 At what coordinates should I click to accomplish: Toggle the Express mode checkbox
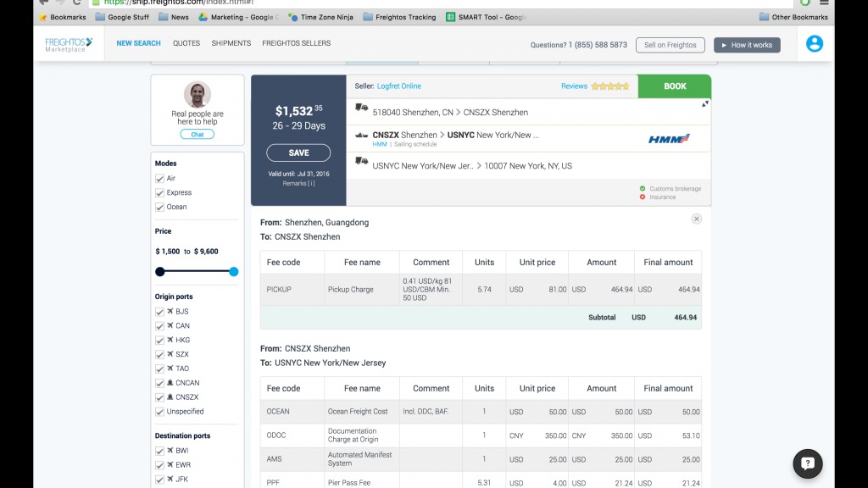pyautogui.click(x=159, y=193)
